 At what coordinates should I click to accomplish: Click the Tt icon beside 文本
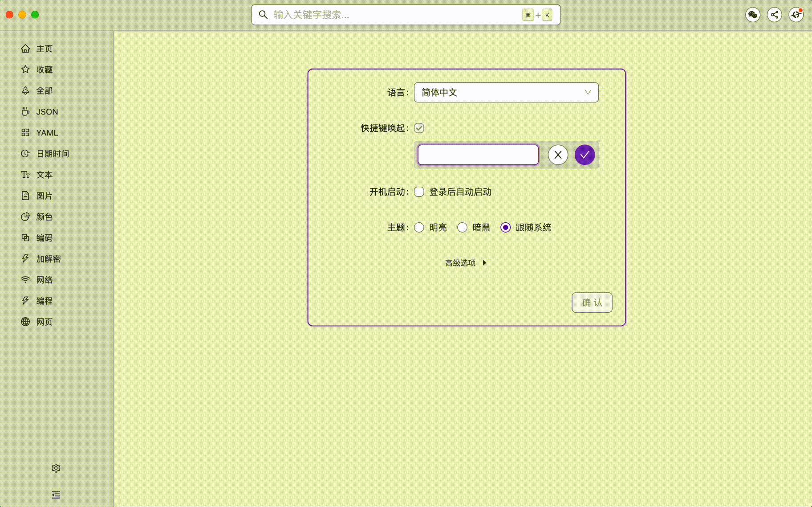pos(25,175)
